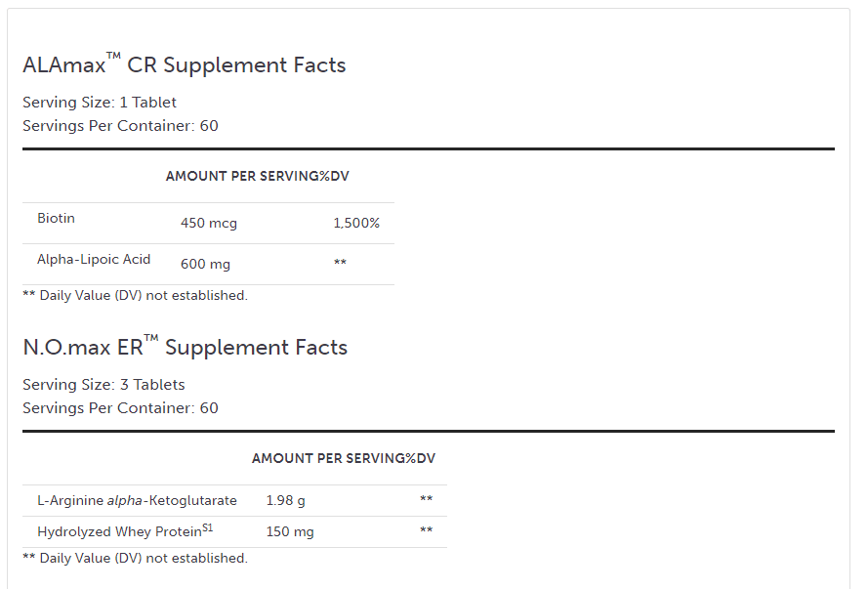Viewport: 868px width, 589px height.
Task: Click the Daily Value footnote below Hydrolyzed Whey Protein
Action: pos(135,558)
